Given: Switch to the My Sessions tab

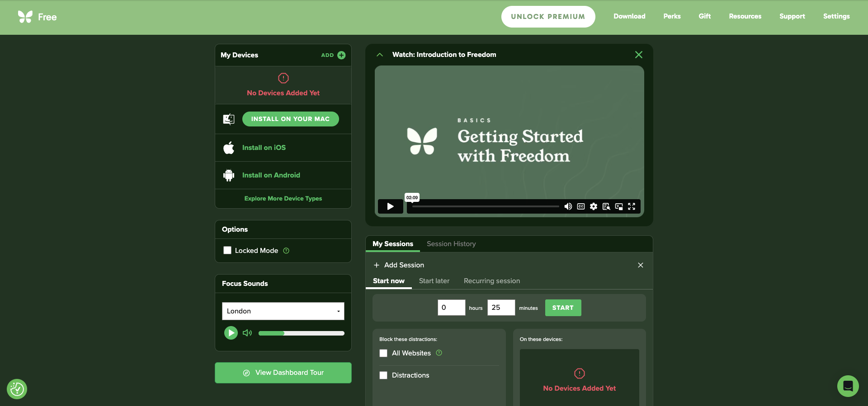Looking at the screenshot, I should tap(393, 244).
